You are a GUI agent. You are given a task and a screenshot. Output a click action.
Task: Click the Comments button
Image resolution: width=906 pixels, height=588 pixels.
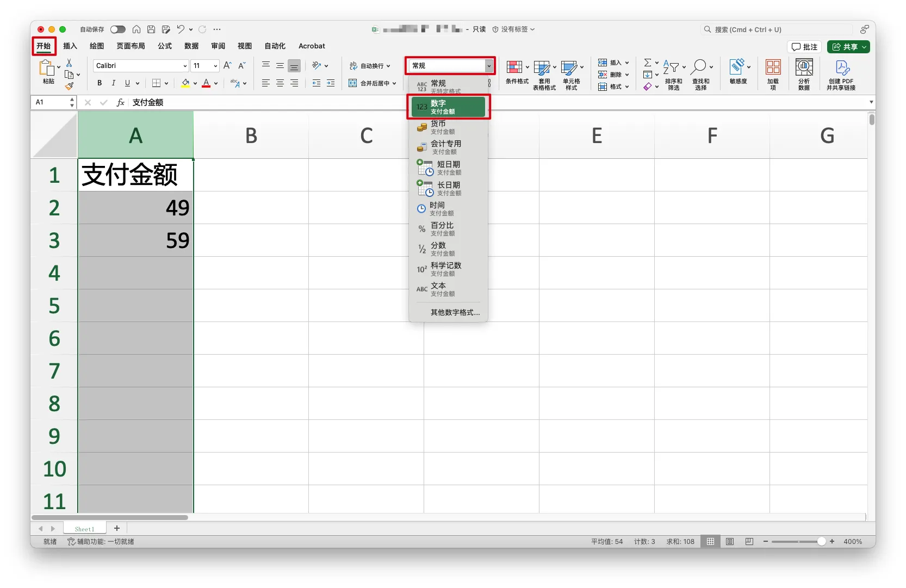coord(805,47)
